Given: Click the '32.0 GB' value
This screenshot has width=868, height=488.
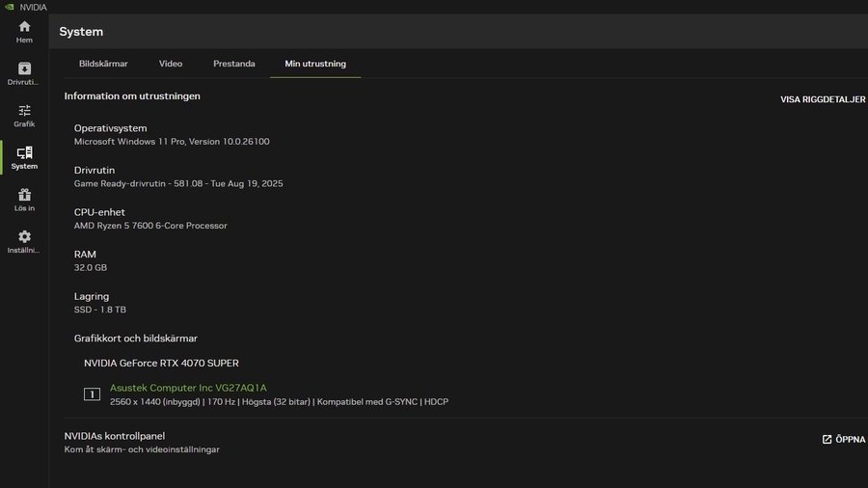Looking at the screenshot, I should pos(91,268).
